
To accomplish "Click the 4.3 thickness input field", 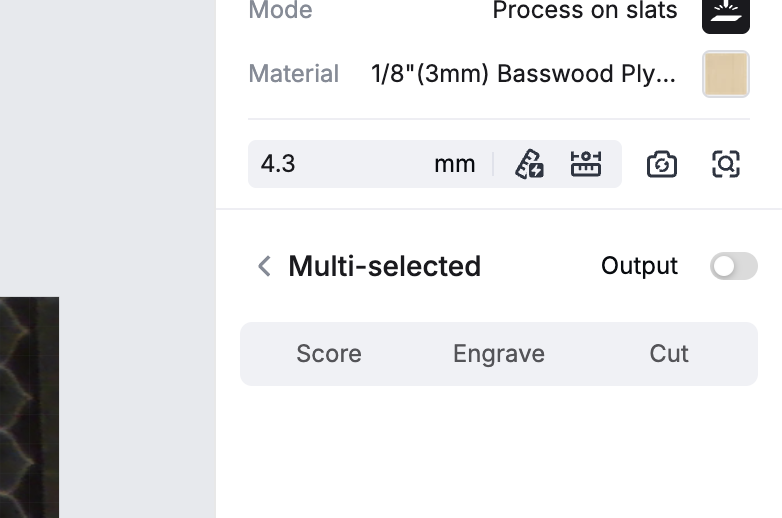I will [339, 164].
